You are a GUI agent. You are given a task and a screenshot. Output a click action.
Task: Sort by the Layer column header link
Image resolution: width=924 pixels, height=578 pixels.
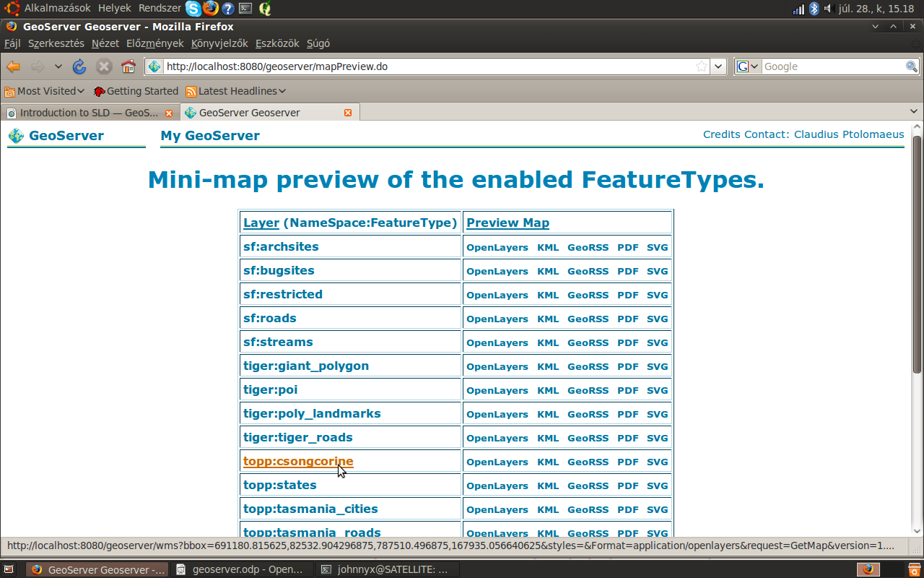point(261,223)
